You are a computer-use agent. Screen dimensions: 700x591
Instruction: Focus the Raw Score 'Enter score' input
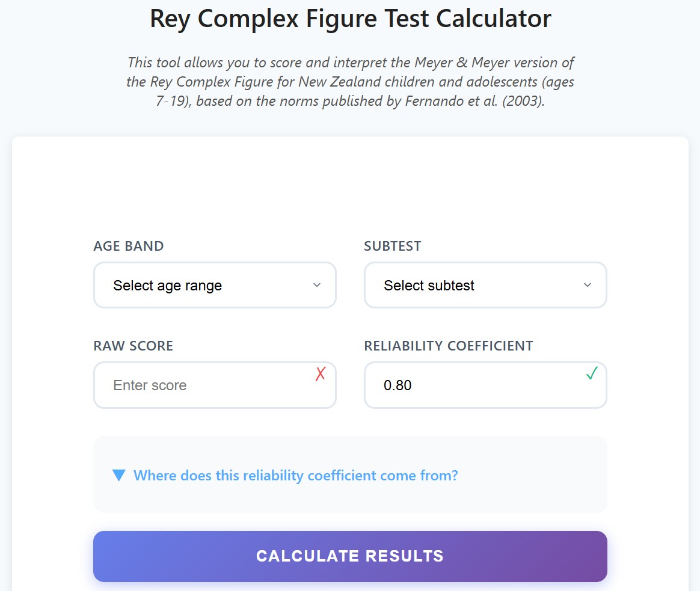[x=204, y=385]
